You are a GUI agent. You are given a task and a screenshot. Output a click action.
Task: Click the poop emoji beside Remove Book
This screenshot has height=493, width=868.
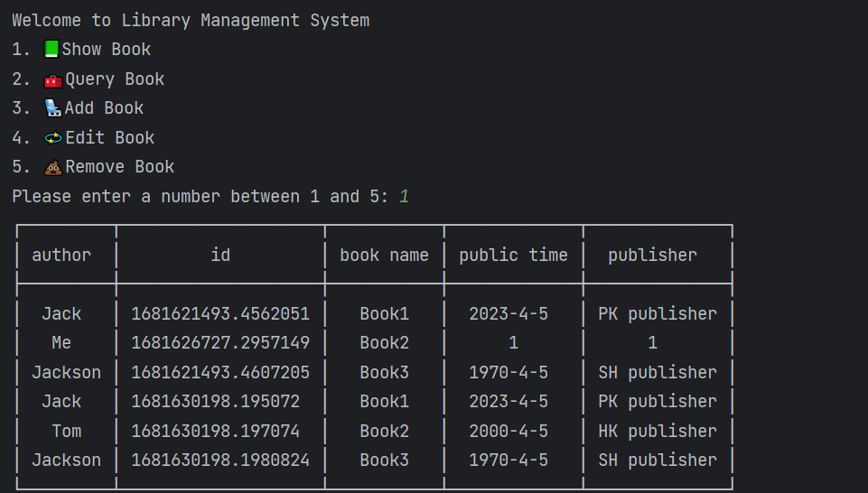pyautogui.click(x=53, y=167)
